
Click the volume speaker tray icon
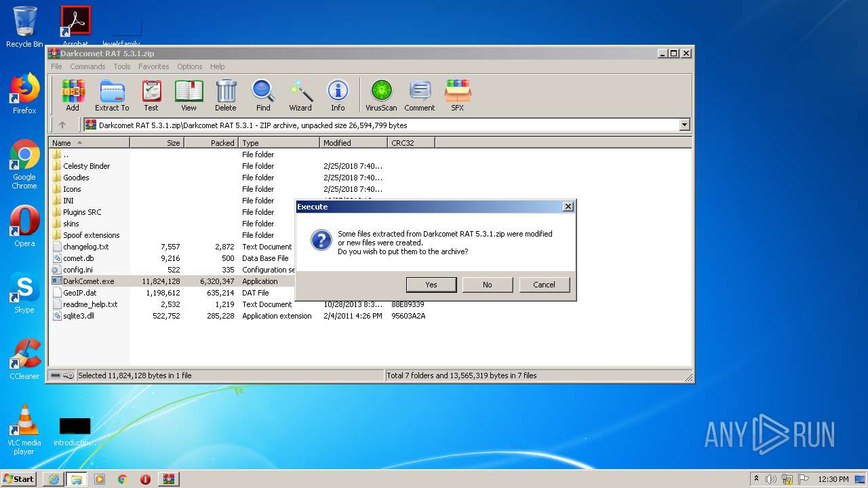771,479
